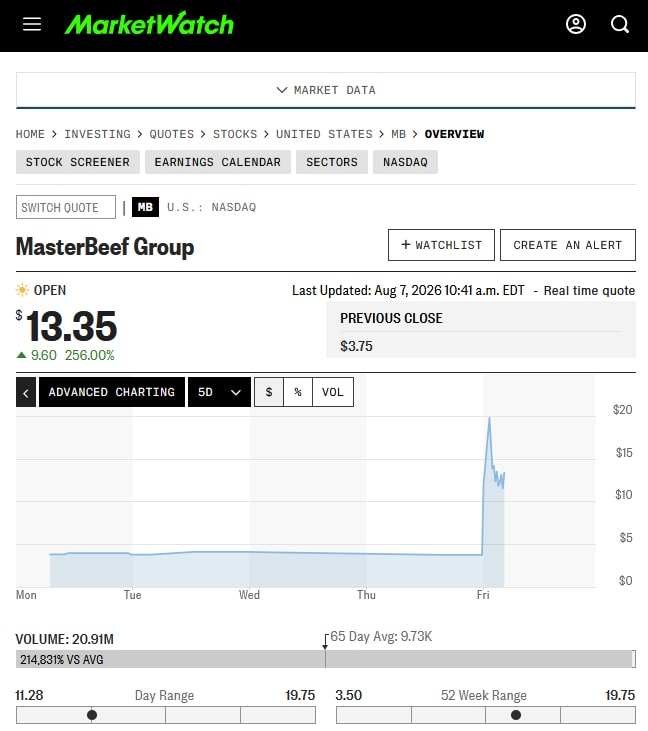
Task: Expand the Market Data panel
Action: (326, 90)
